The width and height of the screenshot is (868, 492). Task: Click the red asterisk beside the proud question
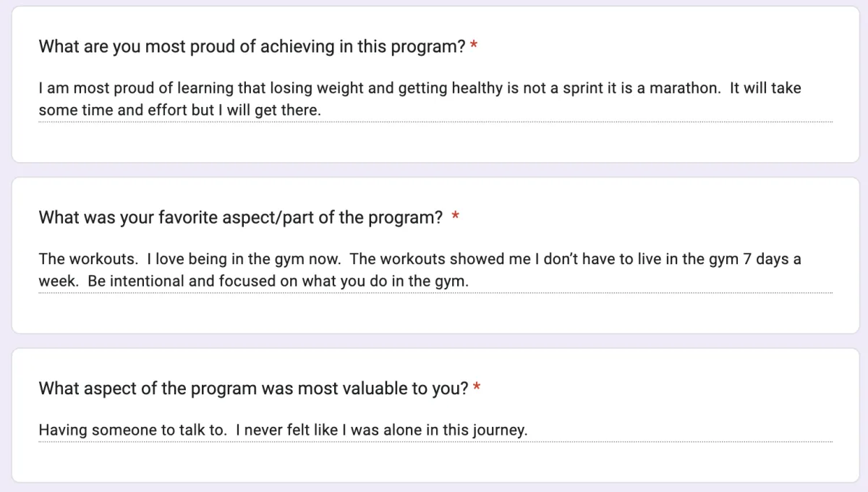point(474,47)
